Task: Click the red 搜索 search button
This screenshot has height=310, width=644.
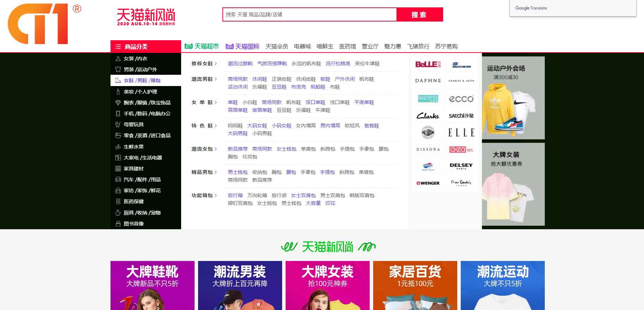Action: [x=419, y=14]
